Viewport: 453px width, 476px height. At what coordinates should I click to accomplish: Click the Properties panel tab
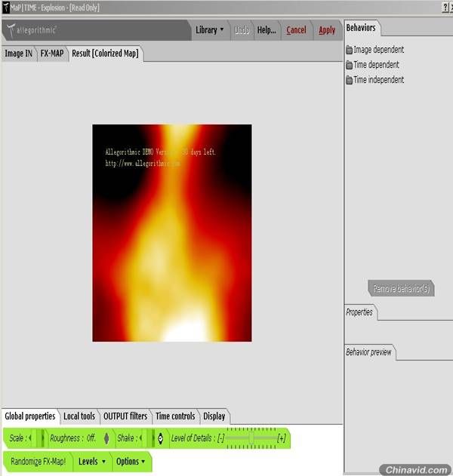[x=359, y=312]
